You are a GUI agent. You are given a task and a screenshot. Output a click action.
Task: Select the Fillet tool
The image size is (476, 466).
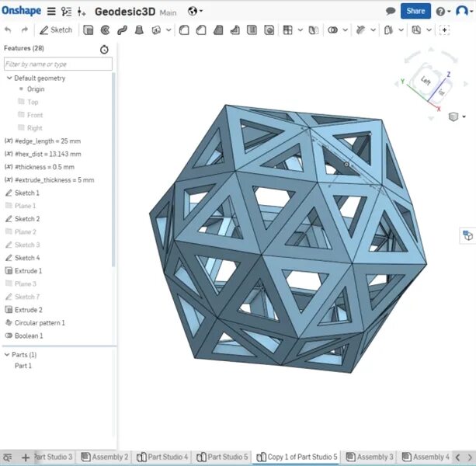tap(184, 30)
